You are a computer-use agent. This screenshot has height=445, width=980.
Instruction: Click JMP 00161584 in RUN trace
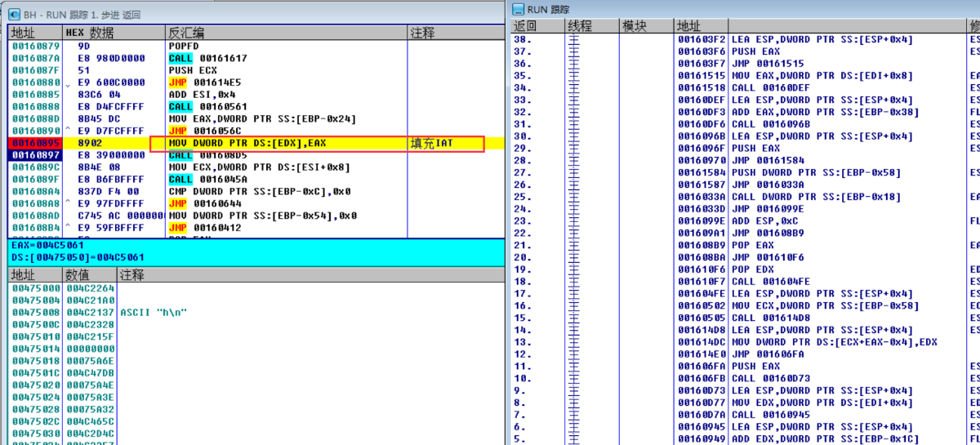pyautogui.click(x=768, y=160)
